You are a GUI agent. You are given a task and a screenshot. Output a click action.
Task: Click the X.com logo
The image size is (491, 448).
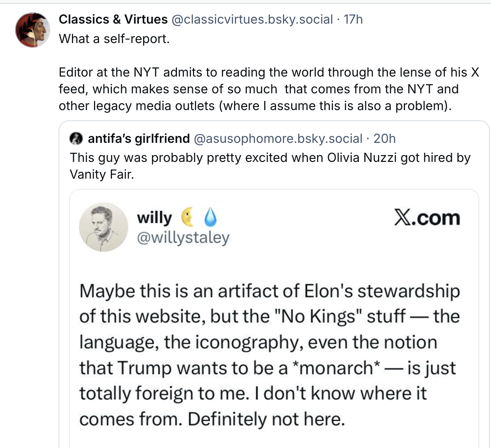pyautogui.click(x=427, y=218)
